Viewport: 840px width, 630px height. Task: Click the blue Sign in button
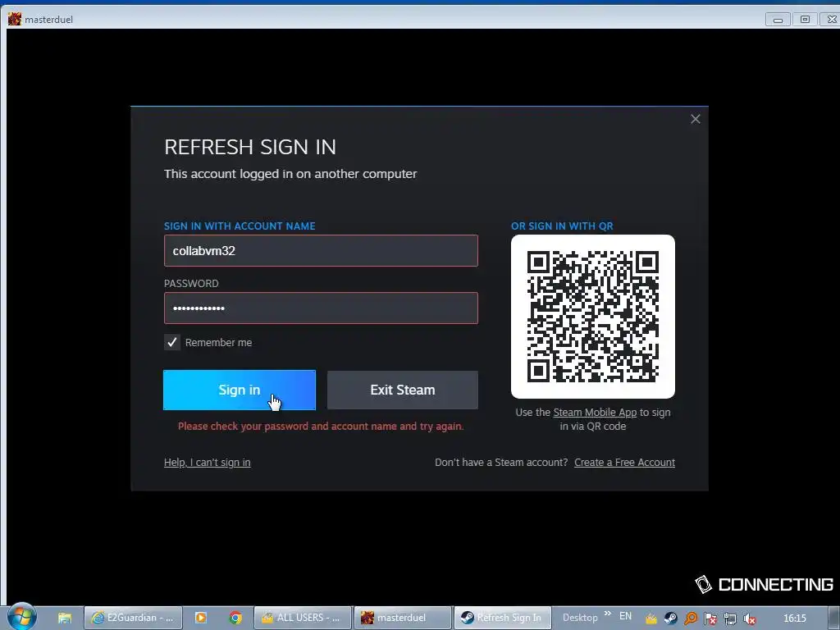coord(240,390)
